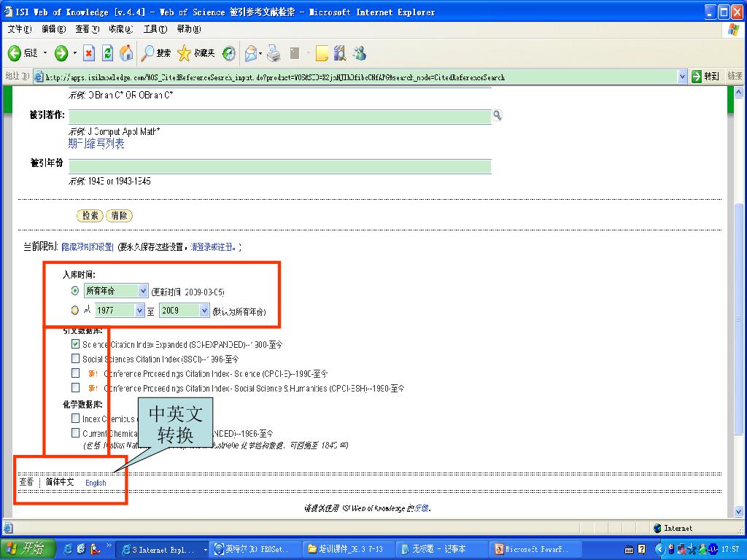747x560 pixels.
Task: Expand quick launch overflow chevron
Action: pyautogui.click(x=109, y=545)
